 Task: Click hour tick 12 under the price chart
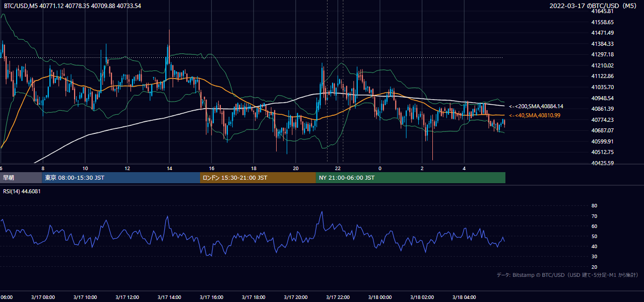[127, 168]
